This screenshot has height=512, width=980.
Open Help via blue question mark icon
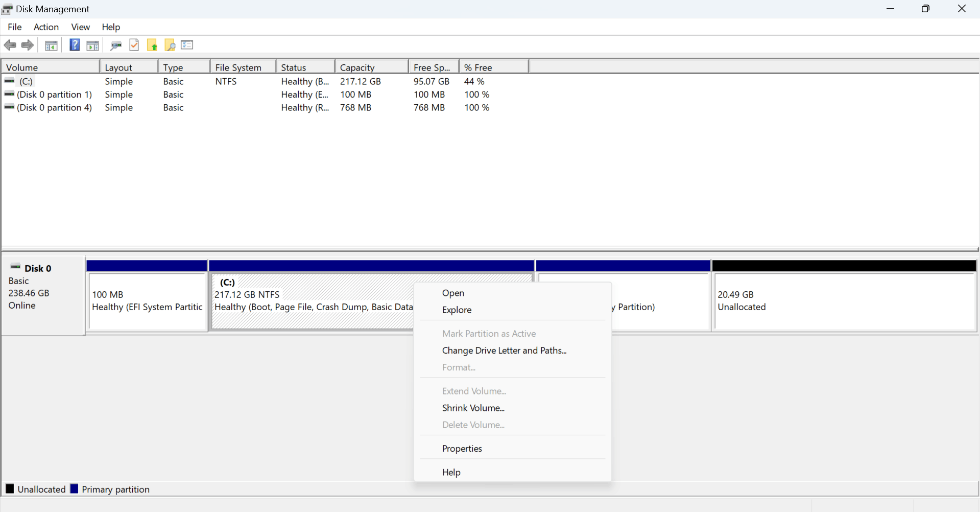75,45
